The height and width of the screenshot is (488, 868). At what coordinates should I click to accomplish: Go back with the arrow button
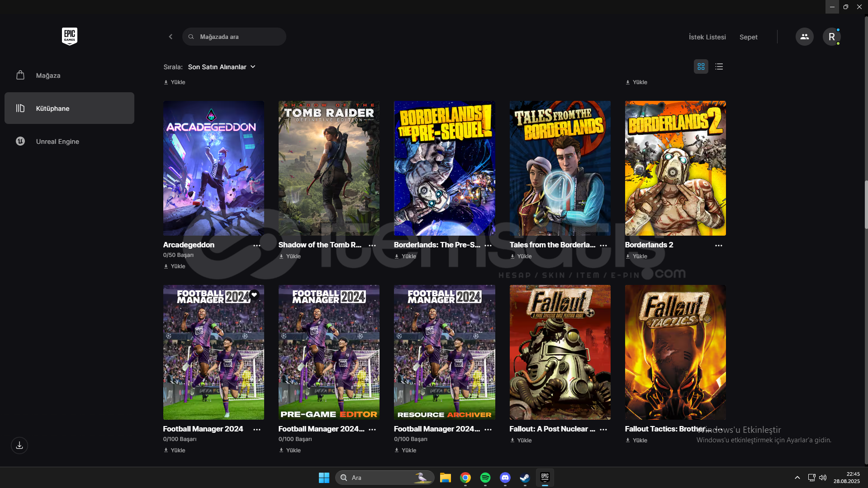[171, 37]
